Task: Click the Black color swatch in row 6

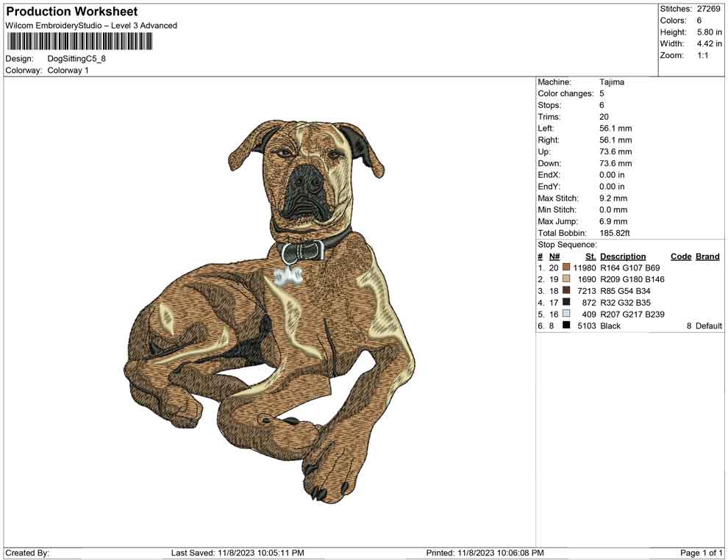Action: tap(566, 326)
